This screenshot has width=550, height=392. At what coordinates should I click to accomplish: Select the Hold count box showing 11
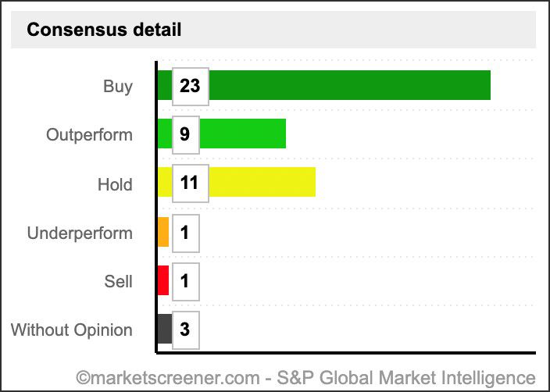[190, 184]
